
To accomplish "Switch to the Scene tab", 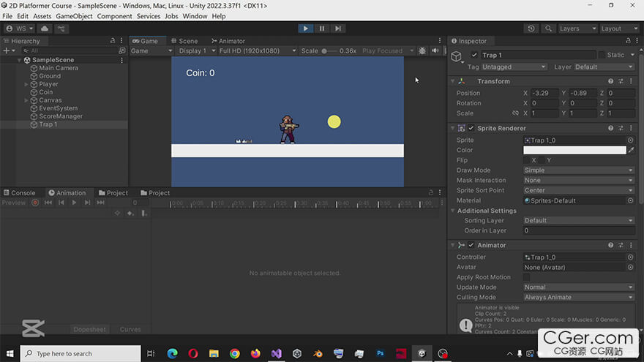I will coord(184,41).
